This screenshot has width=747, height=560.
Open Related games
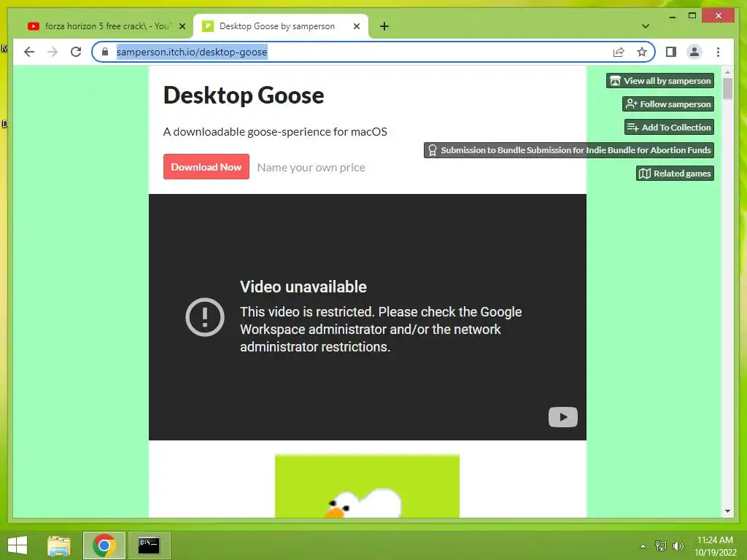tap(675, 174)
